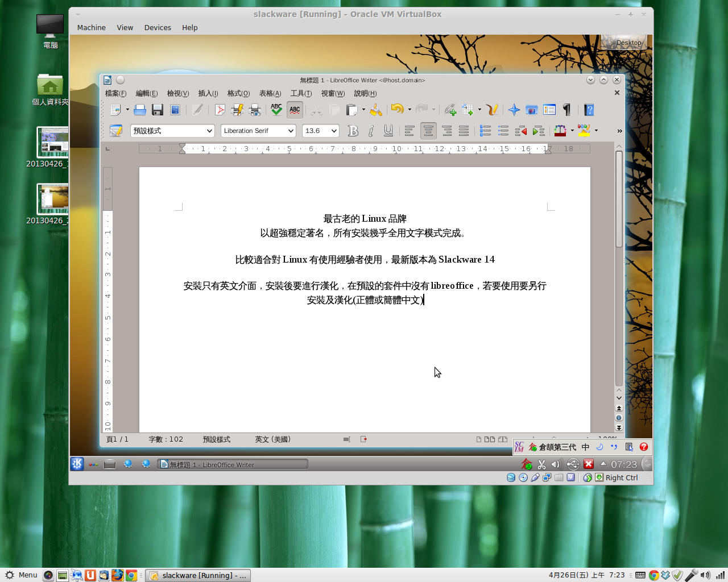Open the 插入(I) menu
The height and width of the screenshot is (582, 728).
click(208, 93)
